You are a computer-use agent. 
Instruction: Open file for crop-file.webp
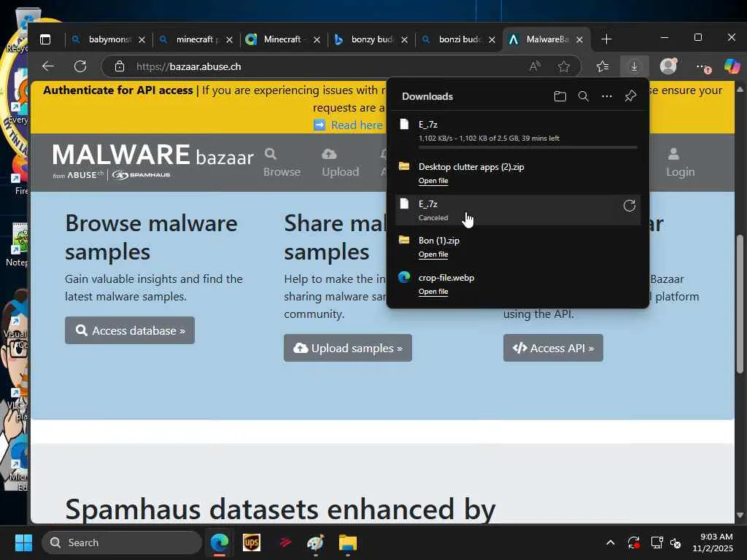(433, 292)
